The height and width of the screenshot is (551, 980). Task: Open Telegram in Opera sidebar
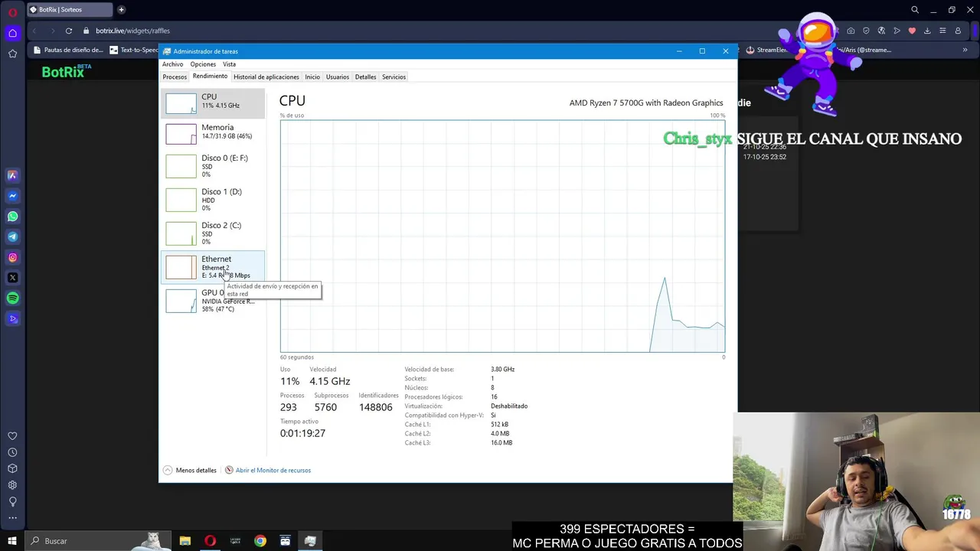12,237
